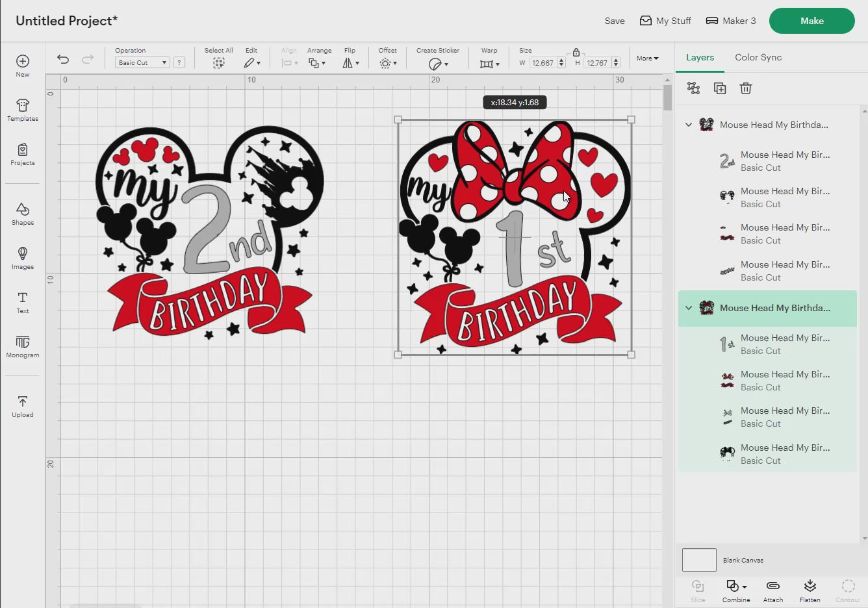Select the layer row below the 1st layer
The width and height of the screenshot is (868, 608).
pyautogui.click(x=767, y=381)
